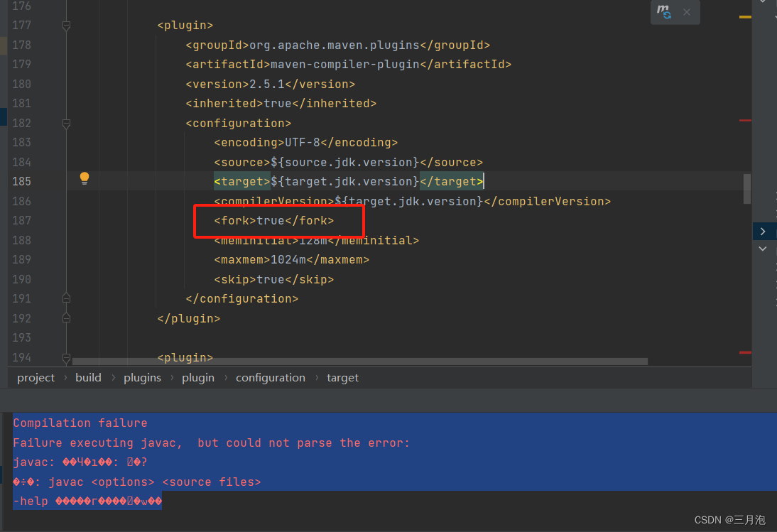
Task: Reload Maven project via floating refresh icon
Action: (x=663, y=11)
